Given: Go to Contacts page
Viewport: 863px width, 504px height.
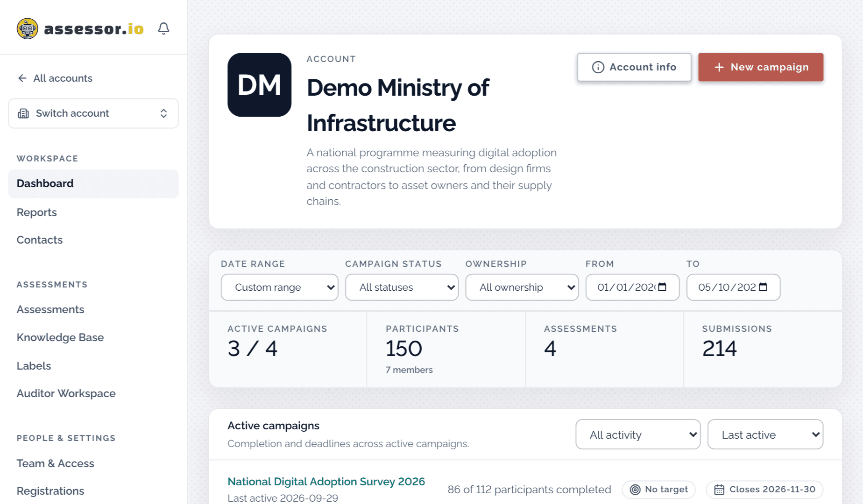Looking at the screenshot, I should [x=40, y=240].
